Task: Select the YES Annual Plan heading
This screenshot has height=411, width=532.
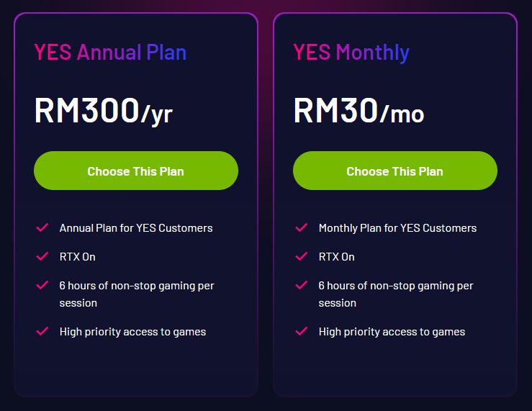Action: tap(110, 53)
